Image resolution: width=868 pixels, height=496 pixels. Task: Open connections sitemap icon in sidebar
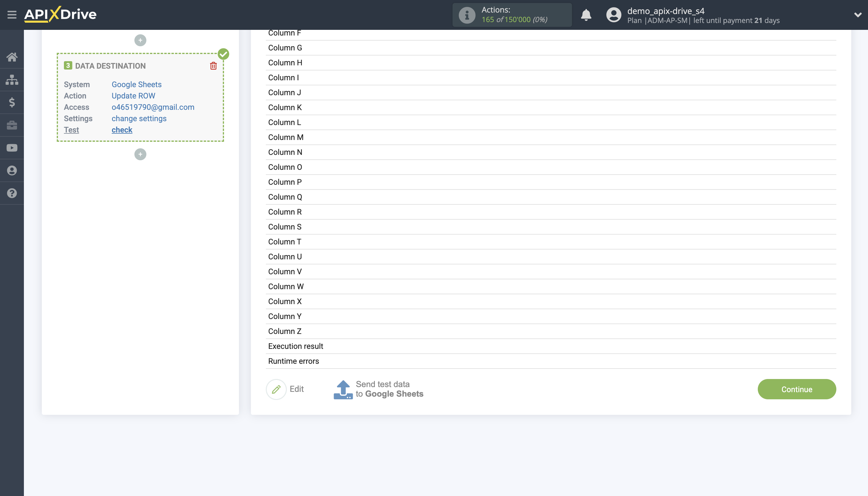click(x=12, y=80)
